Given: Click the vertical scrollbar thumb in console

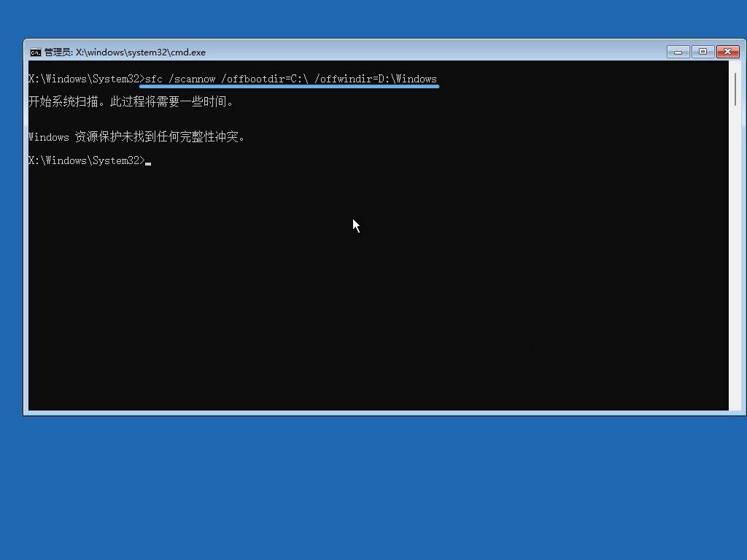Looking at the screenshot, I should click(735, 90).
